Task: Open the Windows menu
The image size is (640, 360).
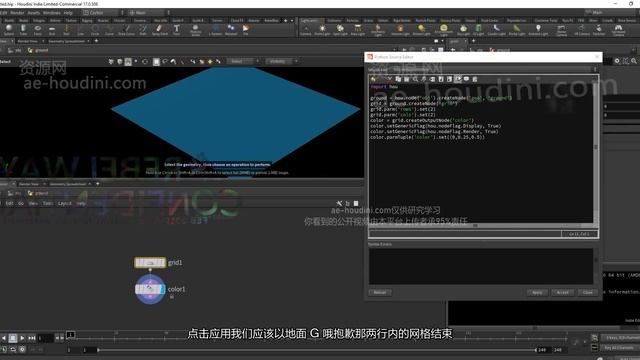Action: pos(51,13)
